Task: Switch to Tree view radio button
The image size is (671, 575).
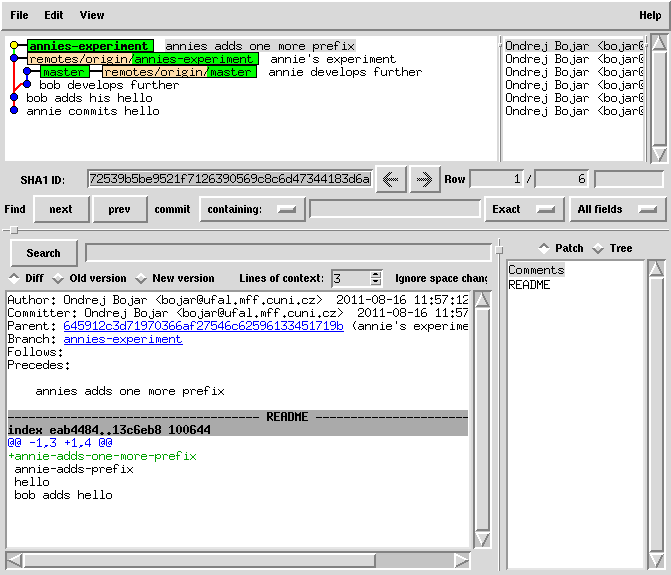Action: (x=598, y=248)
